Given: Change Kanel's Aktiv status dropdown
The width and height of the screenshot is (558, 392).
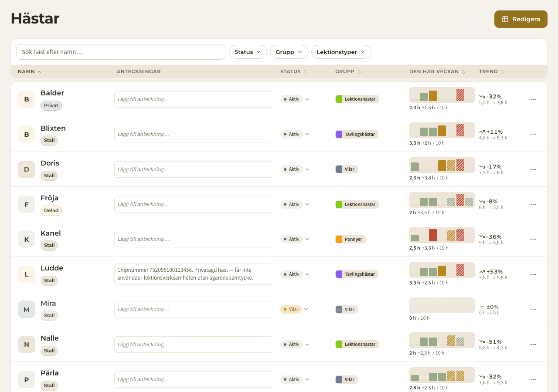Looking at the screenshot, I should pos(295,239).
